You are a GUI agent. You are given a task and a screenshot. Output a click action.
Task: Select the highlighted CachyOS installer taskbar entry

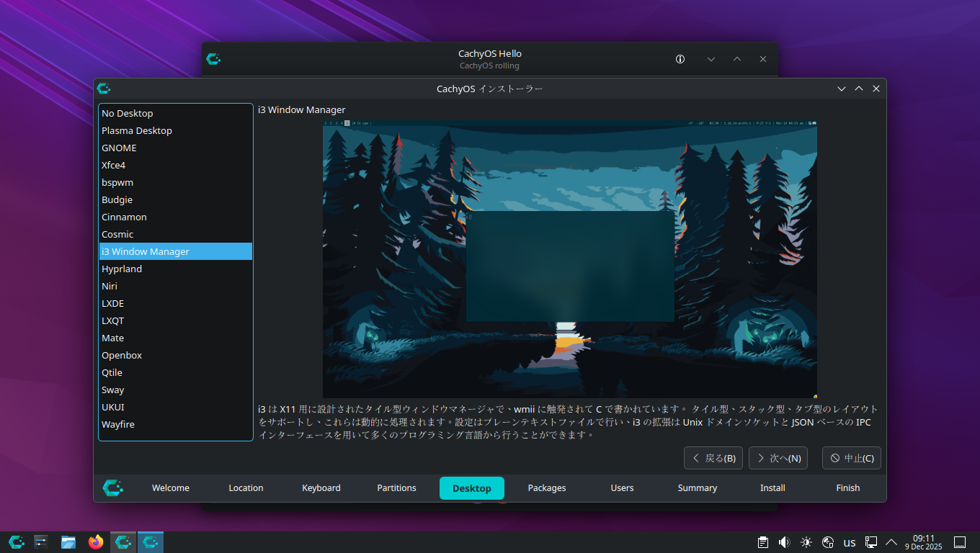(x=151, y=542)
